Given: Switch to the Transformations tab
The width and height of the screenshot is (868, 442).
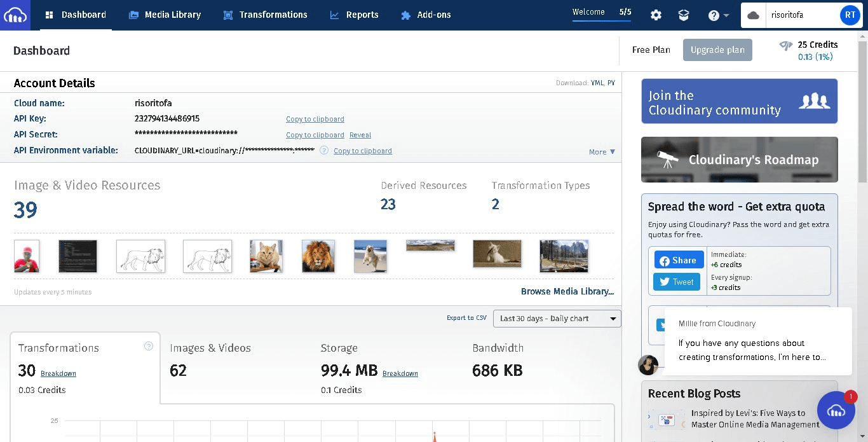Looking at the screenshot, I should 265,15.
